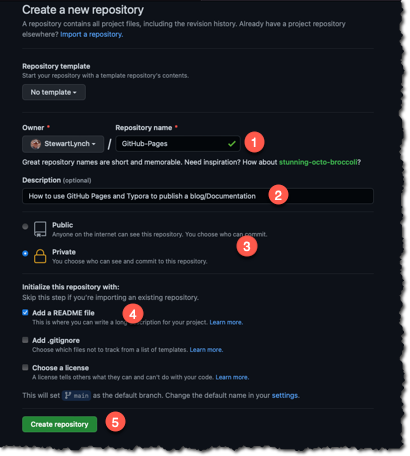Viewport: 410px width, 456px height.
Task: Click the red numbered marker 3
Action: (247, 246)
